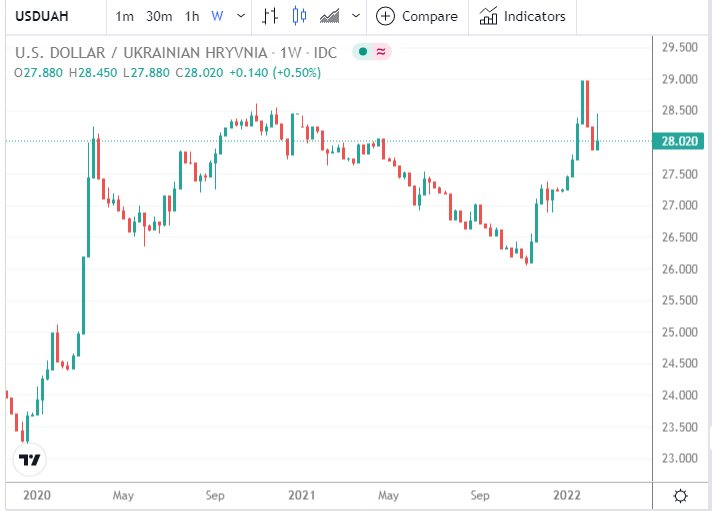Click the 28.020 current price label
This screenshot has width=712, height=511.
678,141
